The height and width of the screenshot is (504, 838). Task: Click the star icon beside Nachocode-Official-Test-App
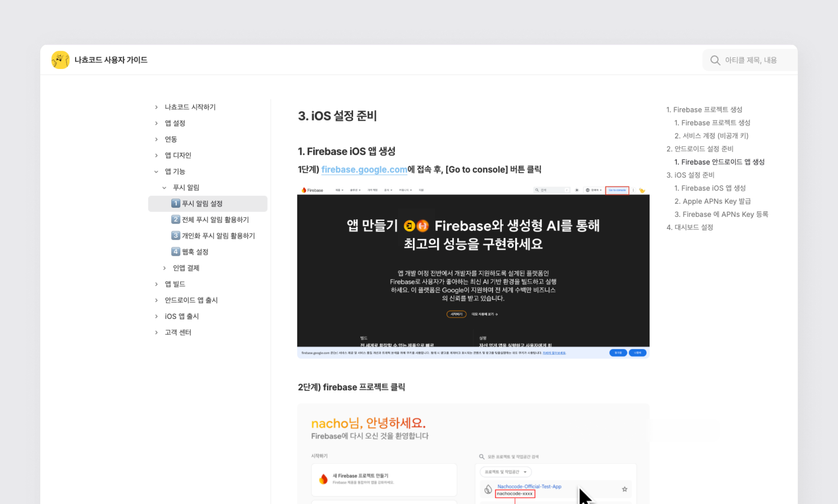point(625,489)
